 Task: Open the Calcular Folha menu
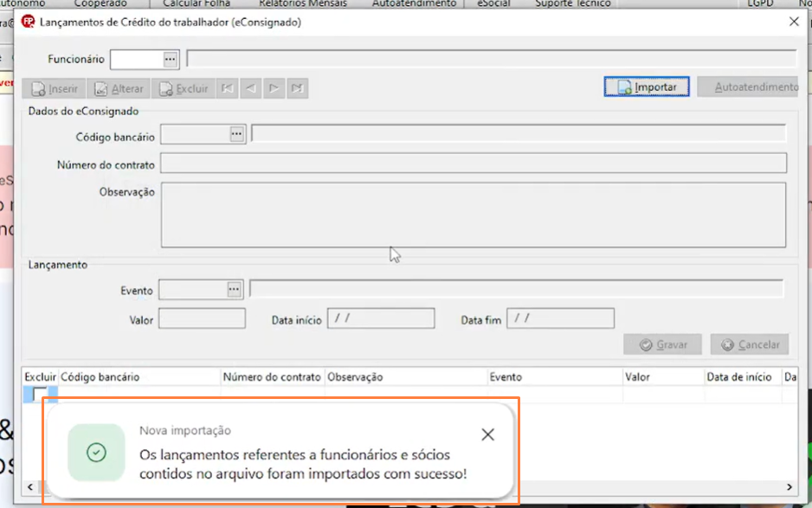pyautogui.click(x=197, y=3)
